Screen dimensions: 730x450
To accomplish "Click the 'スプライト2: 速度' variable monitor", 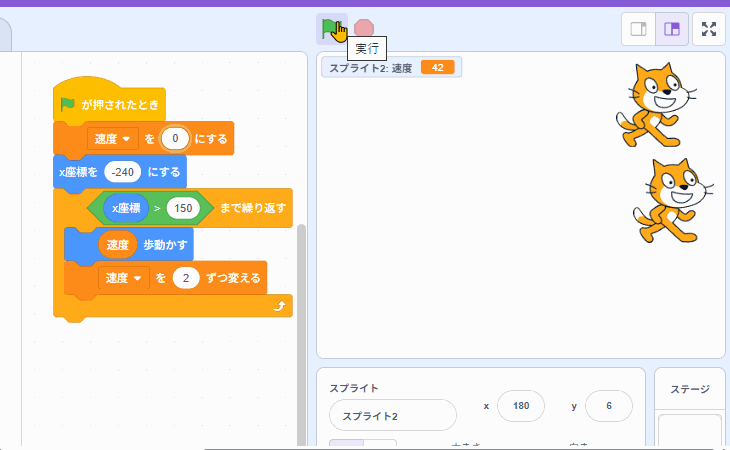I will (x=392, y=67).
